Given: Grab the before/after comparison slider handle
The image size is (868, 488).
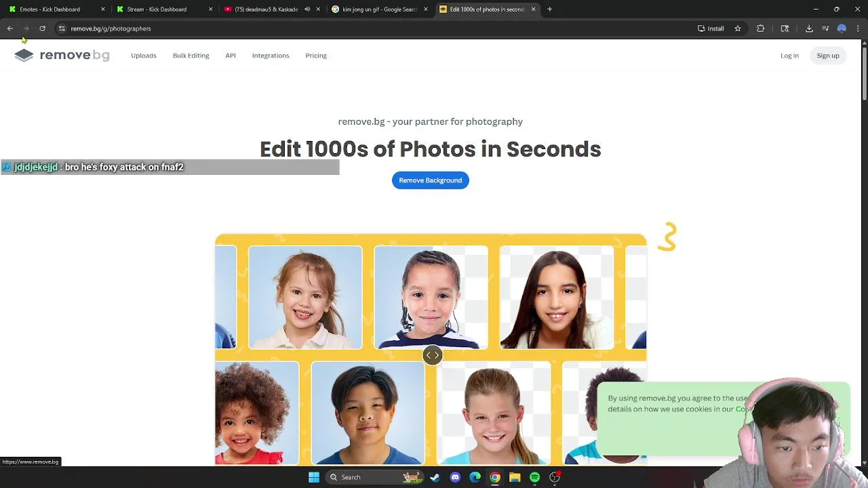Looking at the screenshot, I should point(432,355).
